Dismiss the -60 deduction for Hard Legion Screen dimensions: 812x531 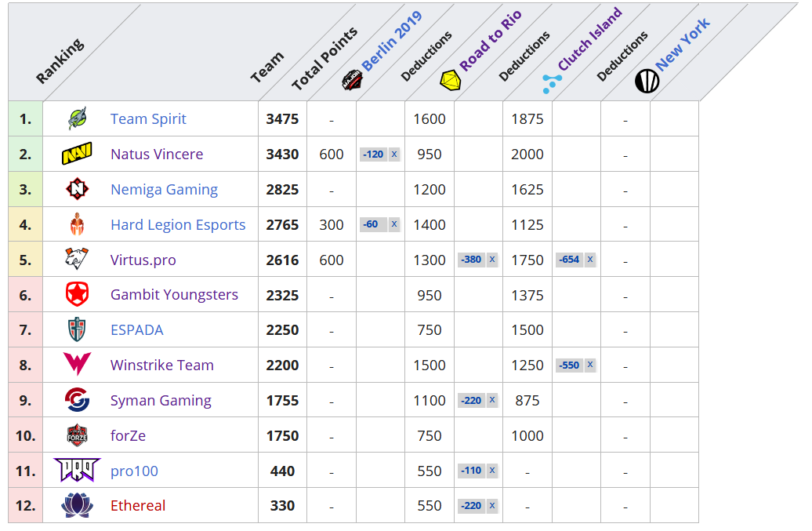[394, 224]
